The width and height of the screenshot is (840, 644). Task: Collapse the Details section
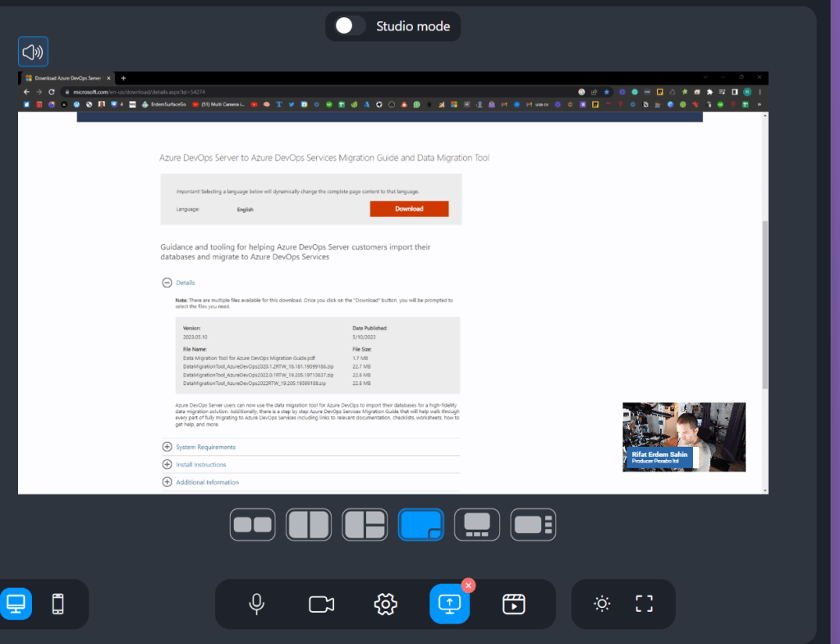pos(168,283)
